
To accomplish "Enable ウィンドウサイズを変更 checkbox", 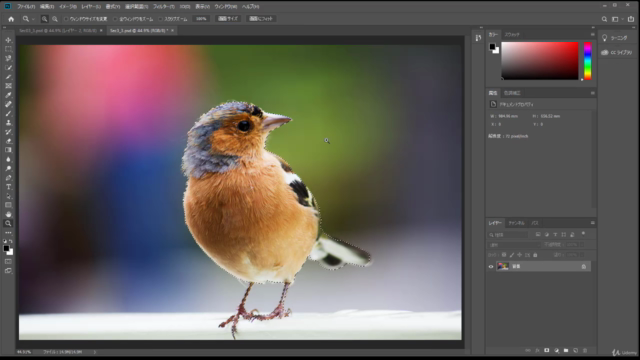I will [66, 19].
